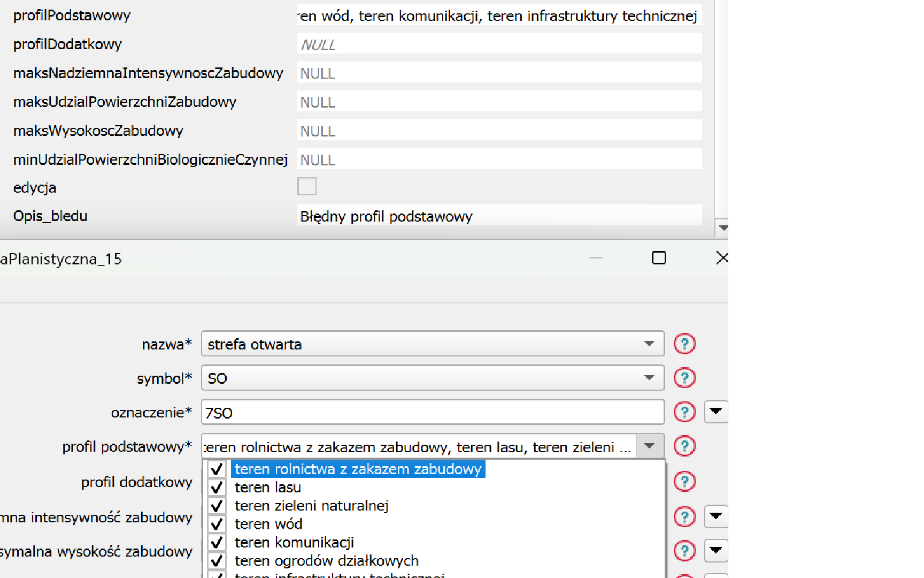924x578 pixels.
Task: Open help for the oznaczenie field
Action: (684, 412)
